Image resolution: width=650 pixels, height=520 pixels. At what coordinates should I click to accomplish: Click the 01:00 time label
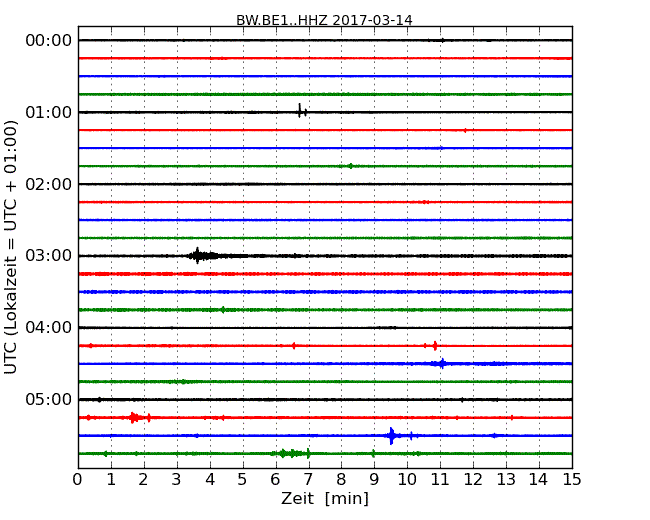[x=49, y=112]
